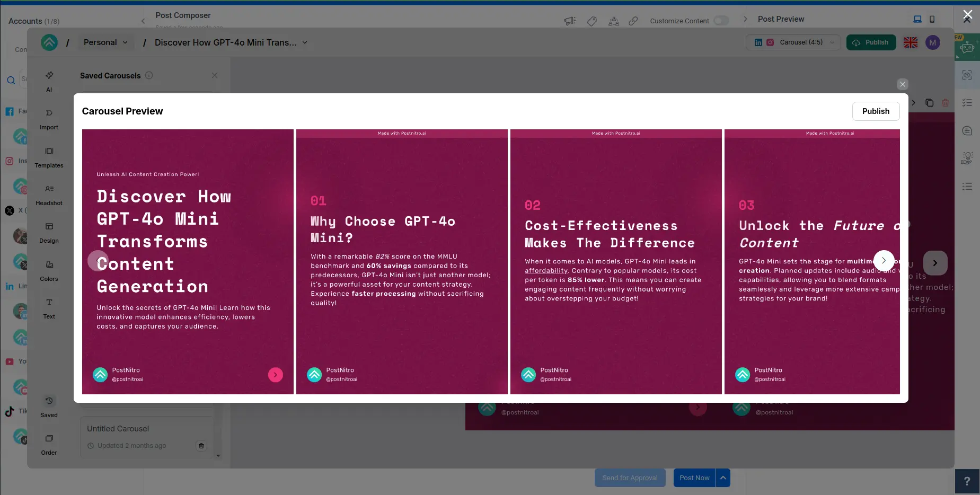Click the list icon at bottom of right sidebar
The height and width of the screenshot is (495, 980).
pyautogui.click(x=967, y=186)
